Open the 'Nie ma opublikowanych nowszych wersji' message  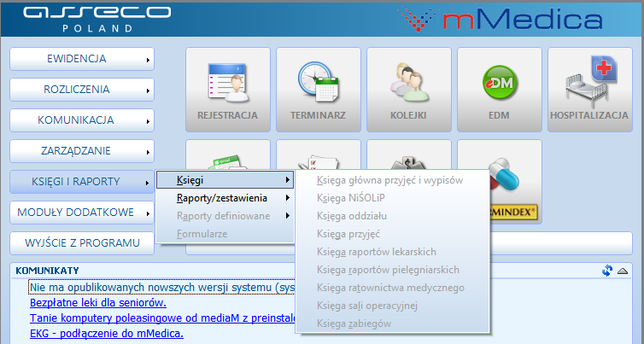coord(161,288)
